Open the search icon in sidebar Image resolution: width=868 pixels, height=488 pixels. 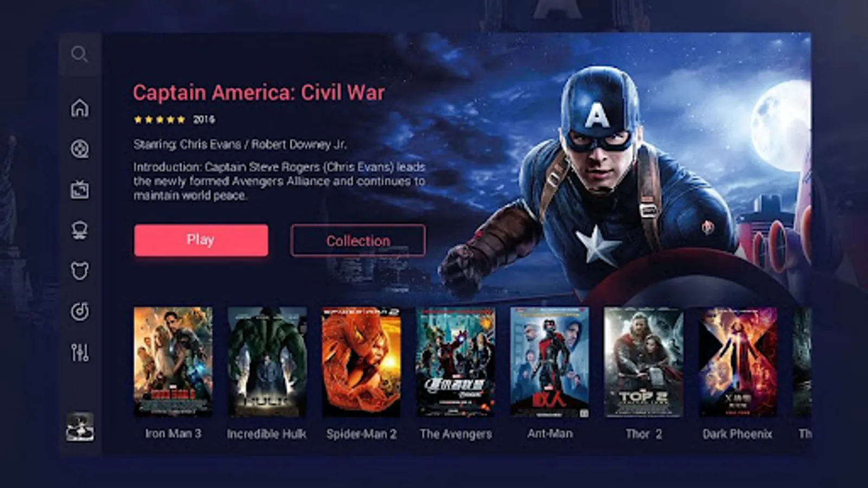click(79, 54)
